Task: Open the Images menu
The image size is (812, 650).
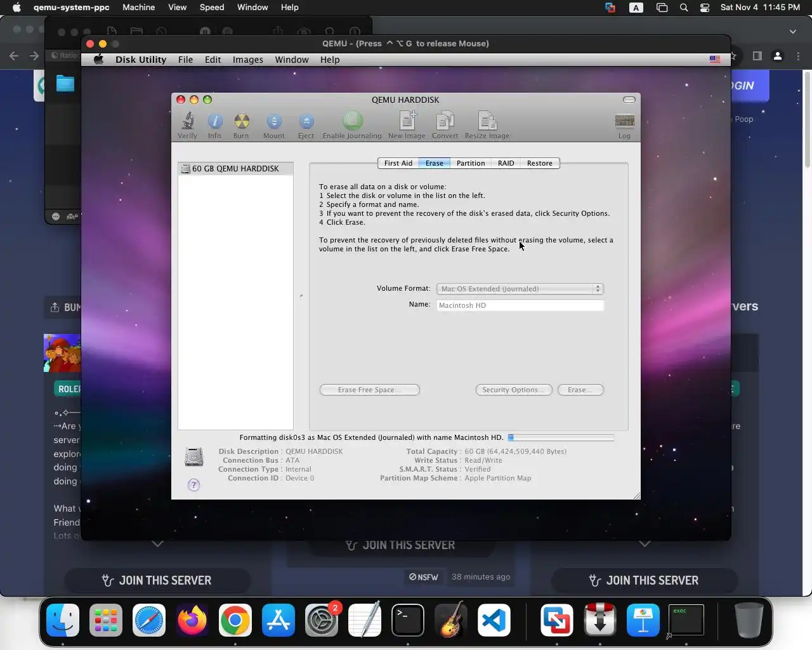Action: click(248, 60)
